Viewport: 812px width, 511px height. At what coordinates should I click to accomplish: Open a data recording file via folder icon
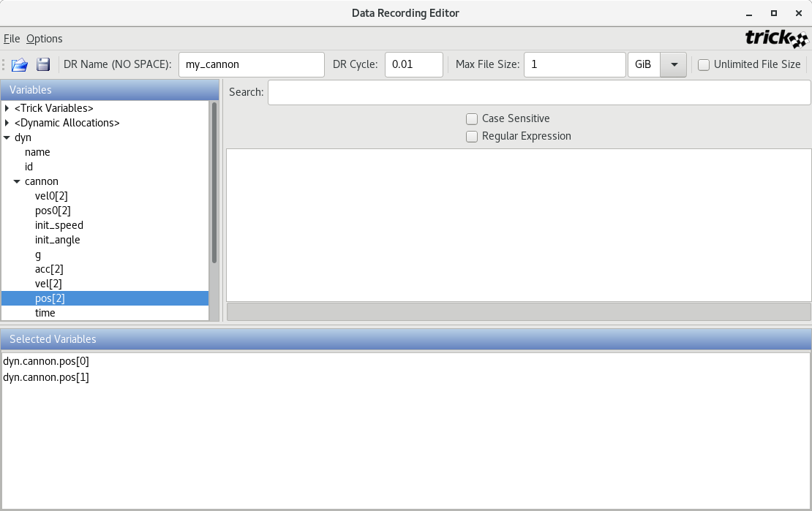point(20,65)
